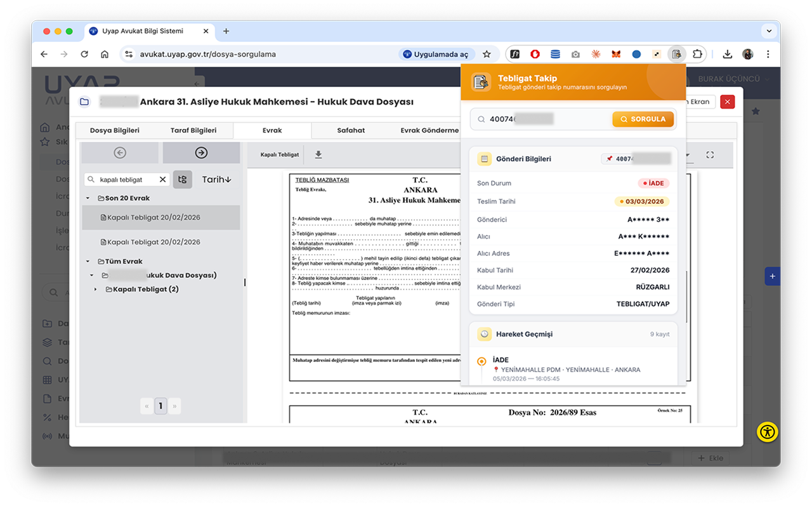
Task: Go to the previous document arrow button
Action: [120, 152]
